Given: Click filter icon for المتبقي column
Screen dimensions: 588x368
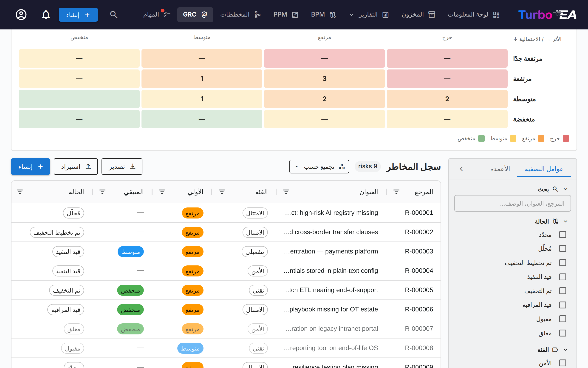Looking at the screenshot, I should (102, 192).
